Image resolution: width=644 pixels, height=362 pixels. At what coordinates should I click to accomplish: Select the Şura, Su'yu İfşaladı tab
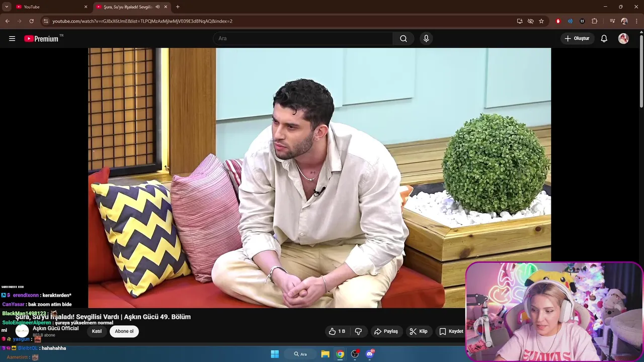point(128,7)
